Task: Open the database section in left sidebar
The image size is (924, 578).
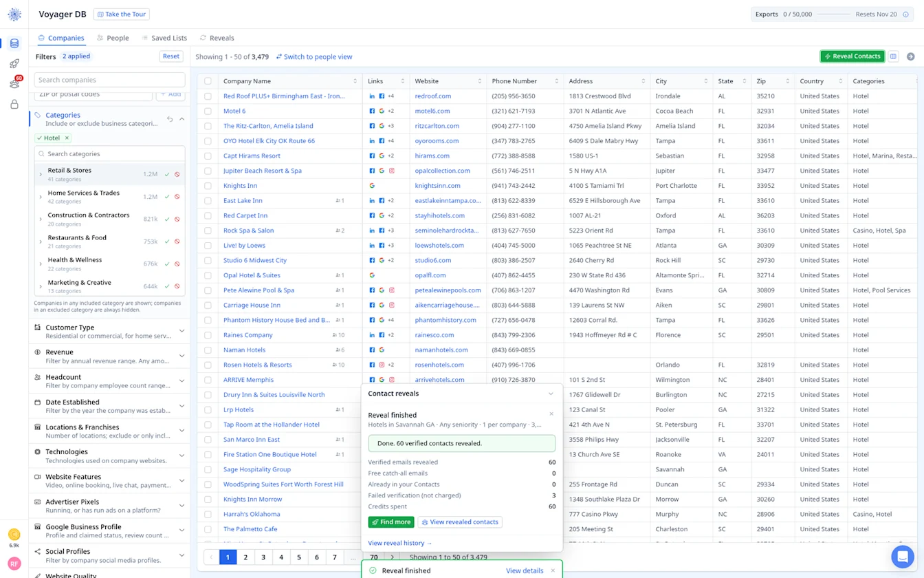Action: [14, 43]
